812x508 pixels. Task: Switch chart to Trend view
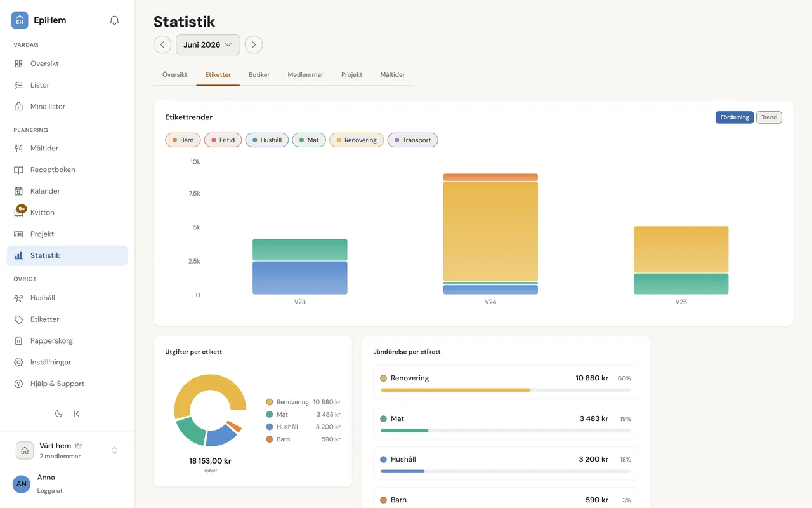(769, 117)
